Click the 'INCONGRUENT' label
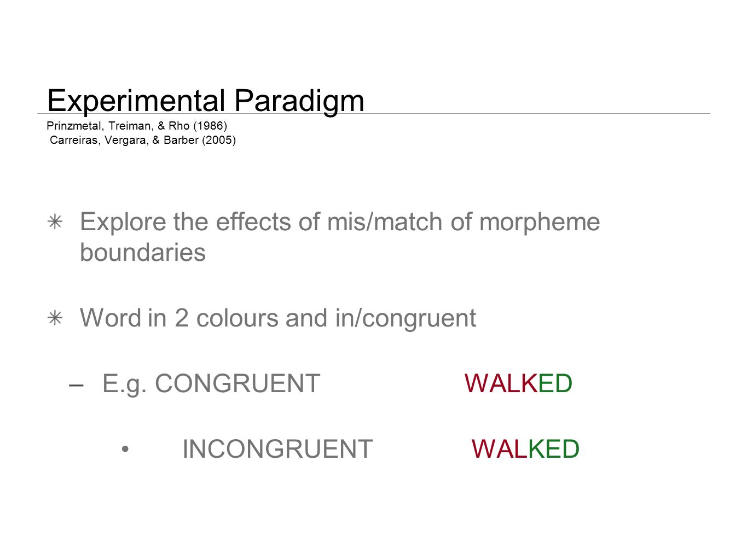 pyautogui.click(x=277, y=449)
